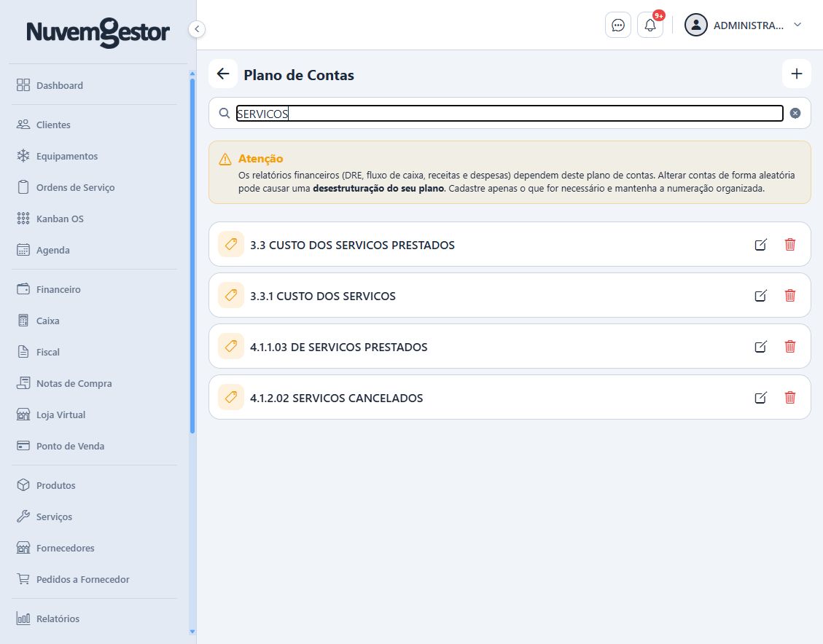Open the notifications bell
This screenshot has height=644, width=823.
coord(650,25)
